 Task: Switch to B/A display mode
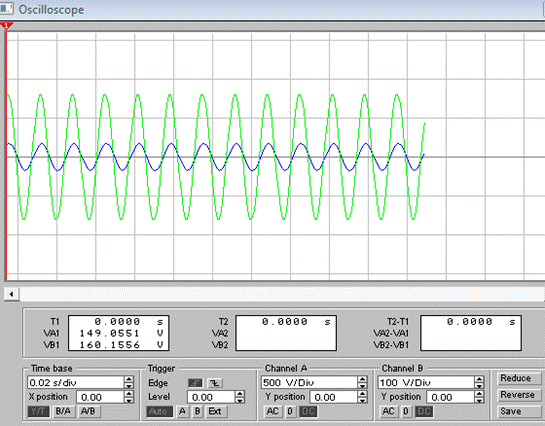(x=63, y=411)
